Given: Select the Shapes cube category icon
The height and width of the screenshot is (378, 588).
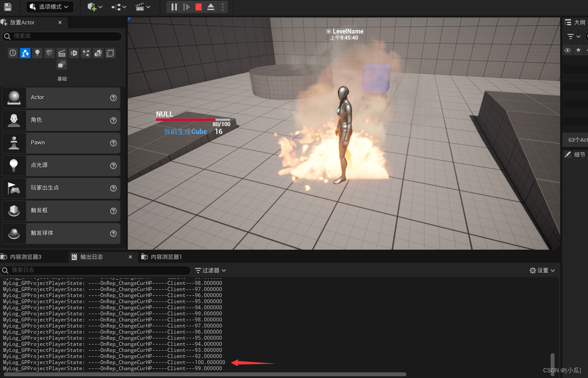Looking at the screenshot, I should 50,53.
